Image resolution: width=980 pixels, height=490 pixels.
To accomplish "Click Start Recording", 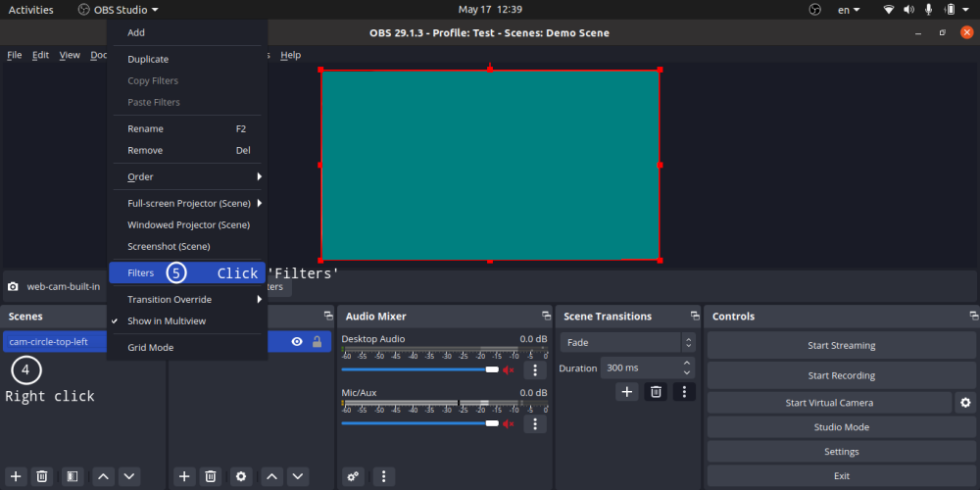I will pyautogui.click(x=841, y=375).
